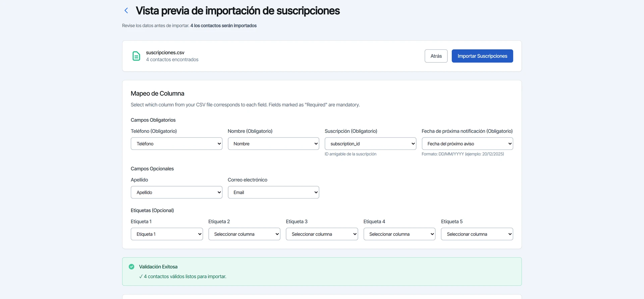Open the Apellido column dropdown
This screenshot has width=644, height=299.
(x=176, y=193)
